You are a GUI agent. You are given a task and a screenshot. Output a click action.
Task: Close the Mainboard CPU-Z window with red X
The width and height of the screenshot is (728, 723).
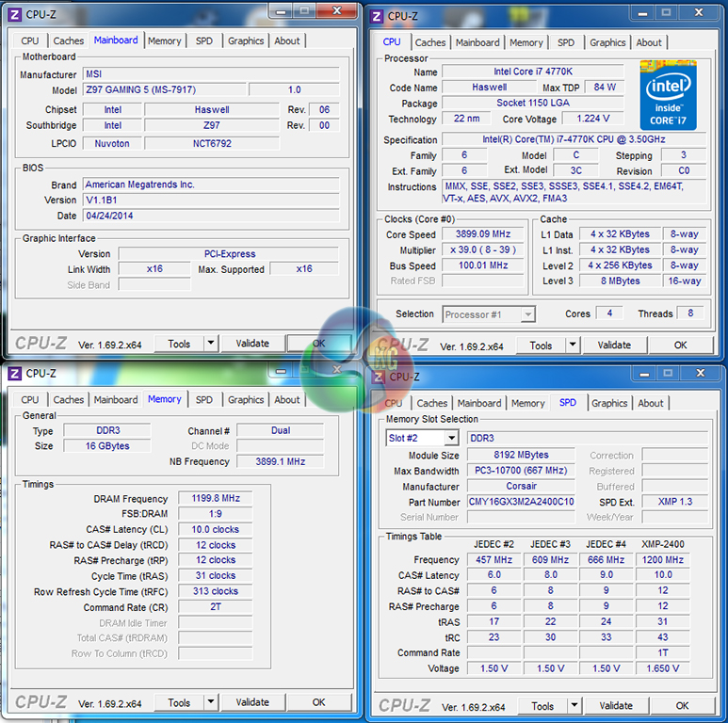pos(335,11)
